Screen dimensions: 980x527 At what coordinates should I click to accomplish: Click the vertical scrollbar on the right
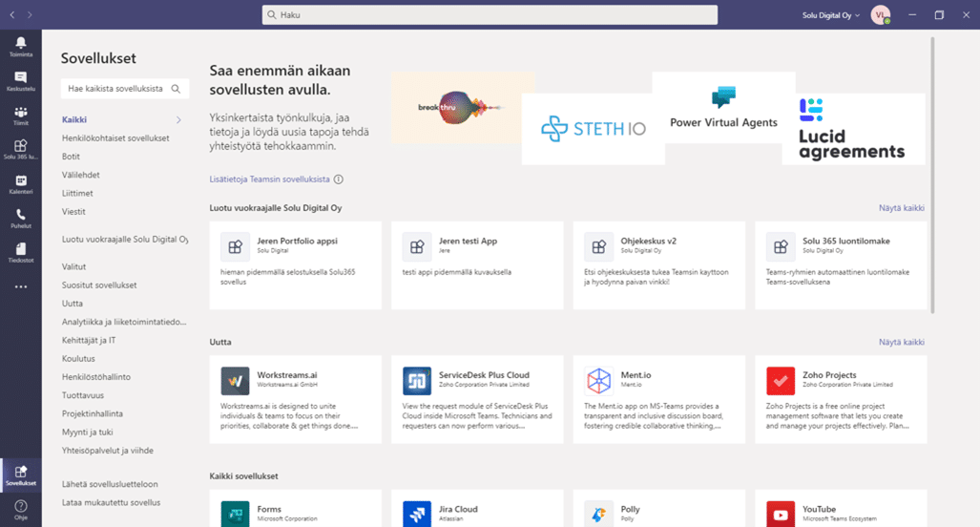click(932, 175)
